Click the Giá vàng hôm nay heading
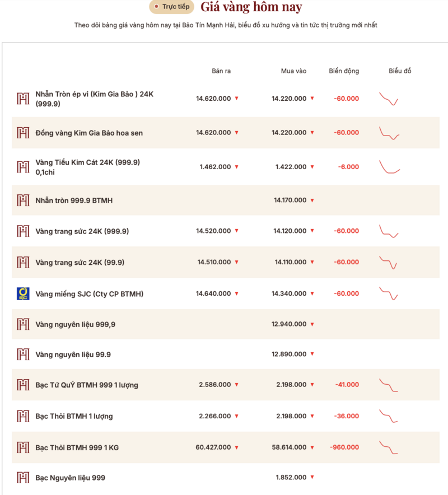 (251, 7)
